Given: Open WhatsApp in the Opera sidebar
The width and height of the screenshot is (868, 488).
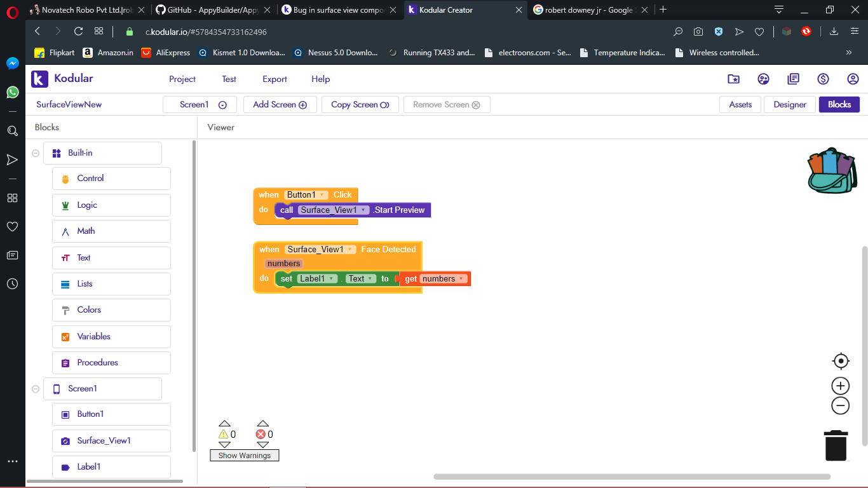Looking at the screenshot, I should [x=12, y=93].
